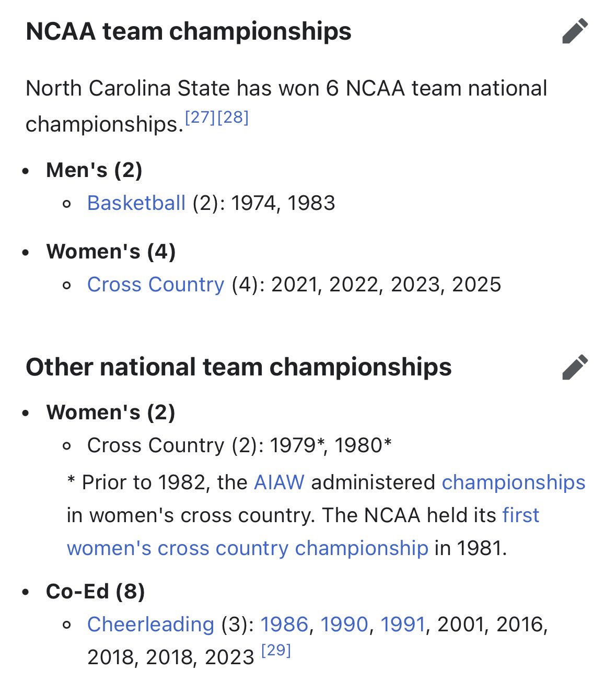Screen dimensions: 616x683
Task: Click the blue 'championships' link after 'administered'
Action: point(514,482)
